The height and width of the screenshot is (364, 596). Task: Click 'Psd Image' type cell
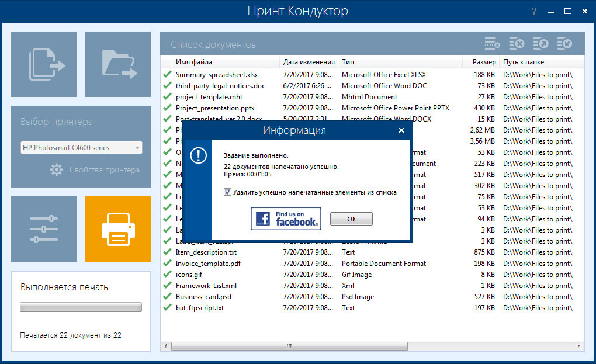(358, 297)
